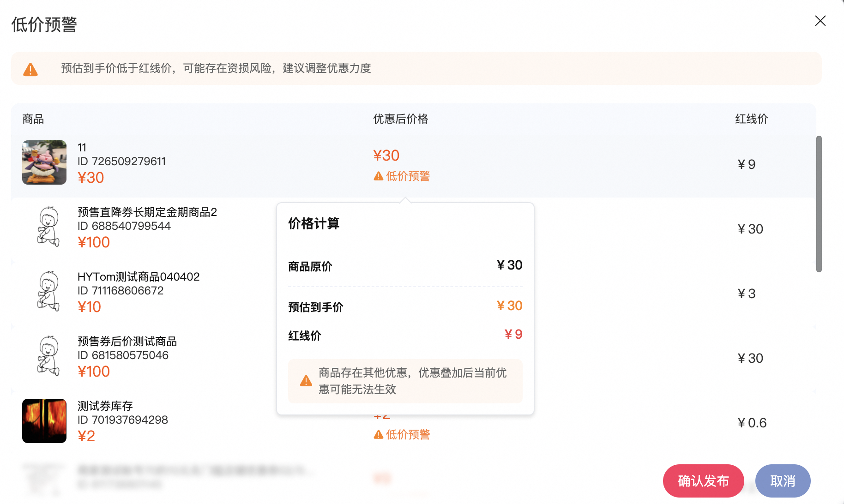This screenshot has height=504, width=844.
Task: Click the ¥30 discounted price of product 11
Action: 386,156
